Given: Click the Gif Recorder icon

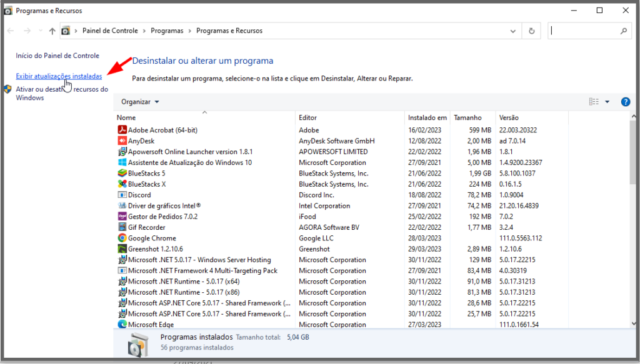Looking at the screenshot, I should coord(122,227).
